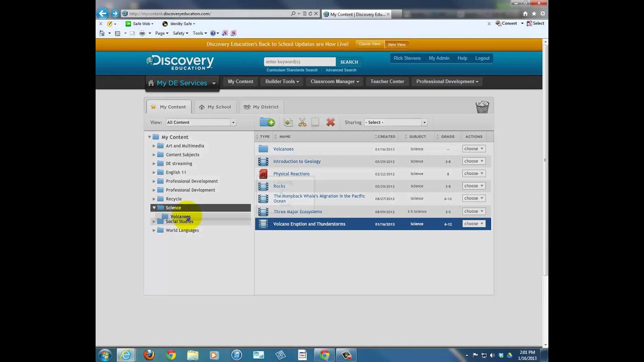The width and height of the screenshot is (644, 362).
Task: Open the browser Safety menu
Action: (180, 33)
